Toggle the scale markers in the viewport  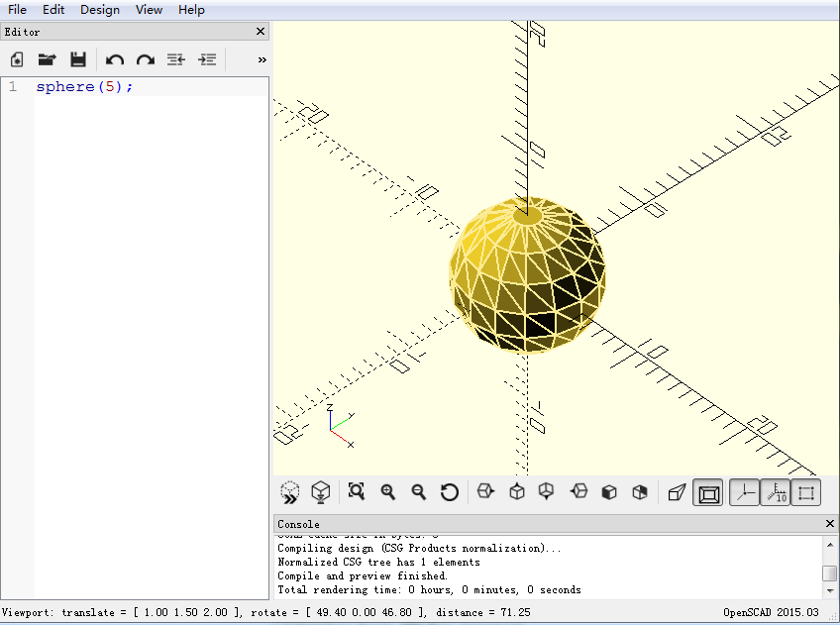click(776, 492)
